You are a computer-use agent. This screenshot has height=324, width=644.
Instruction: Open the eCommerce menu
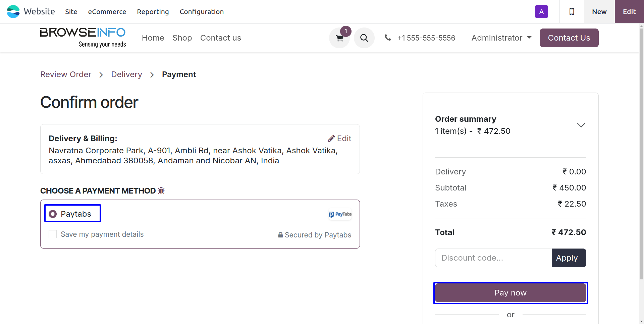pyautogui.click(x=107, y=12)
